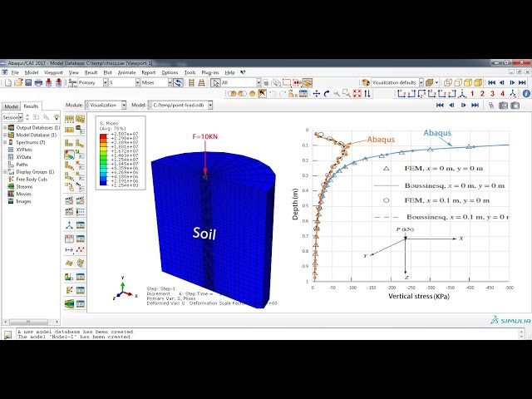
Task: Open a file using folder icon
Action: coord(18,82)
